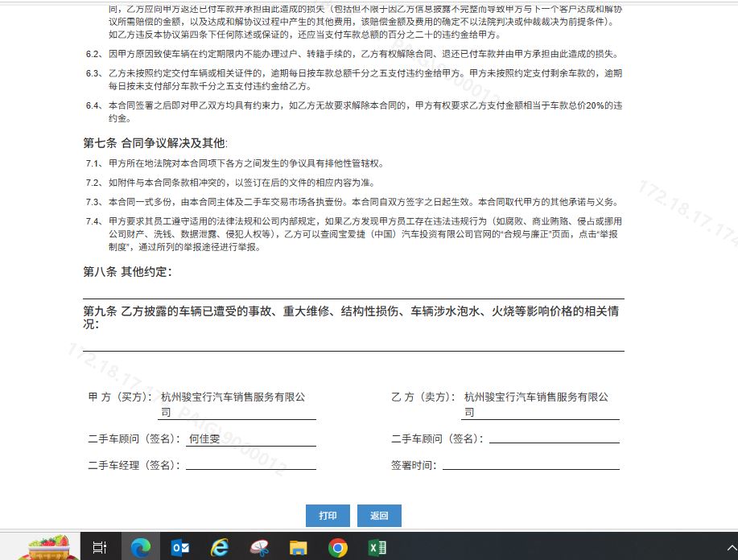This screenshot has height=560, width=738.
Task: Click the heading 第八条 其他约定
Action: [x=127, y=272]
